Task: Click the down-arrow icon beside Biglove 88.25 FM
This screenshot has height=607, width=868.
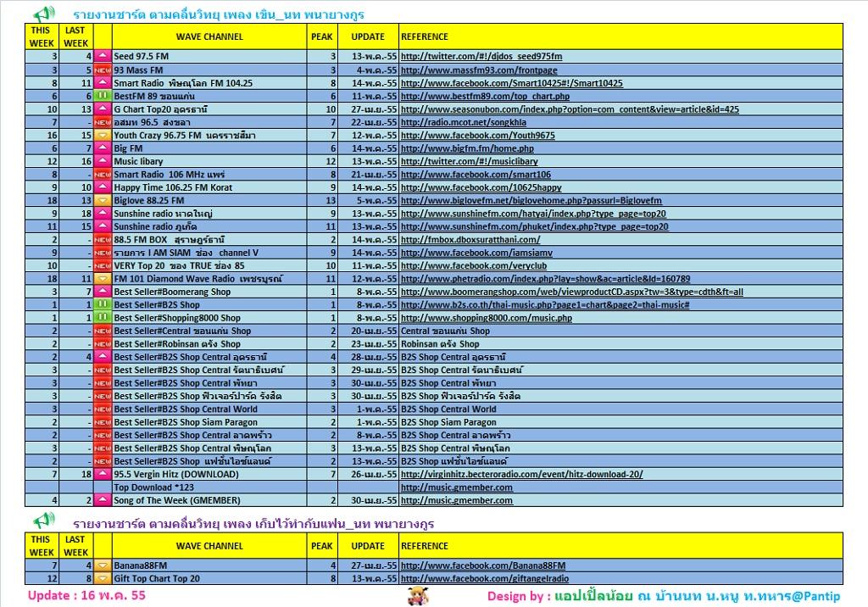Action: 103,200
